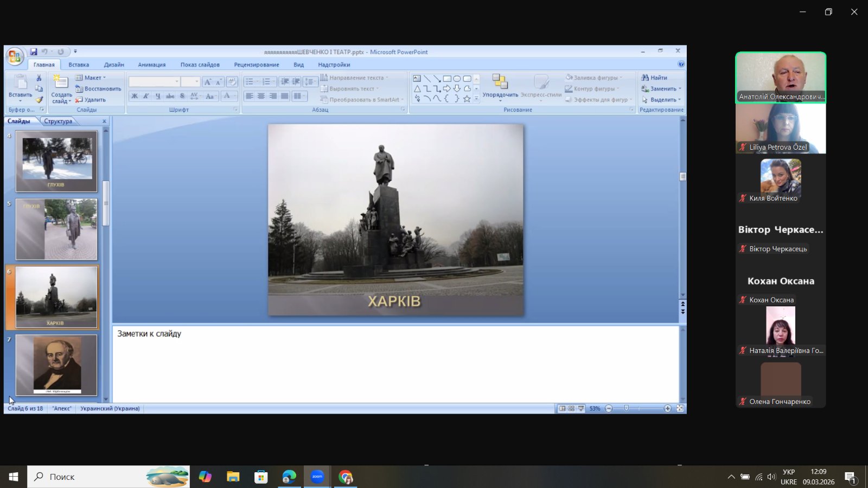Expand the Макет layout dropdown
Screen dimensions: 868x488
91,78
